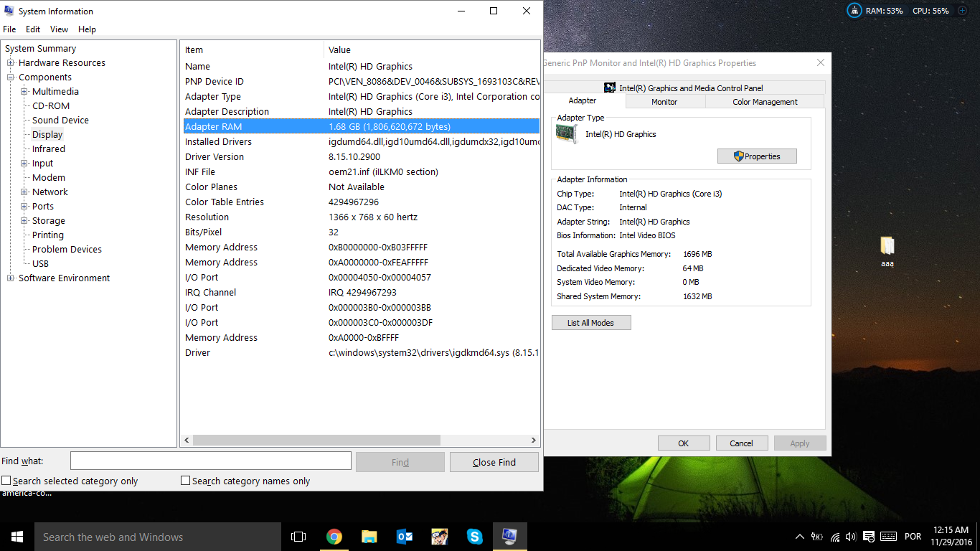Show hidden system tray icons
Image resolution: width=980 pixels, height=551 pixels.
pos(800,537)
